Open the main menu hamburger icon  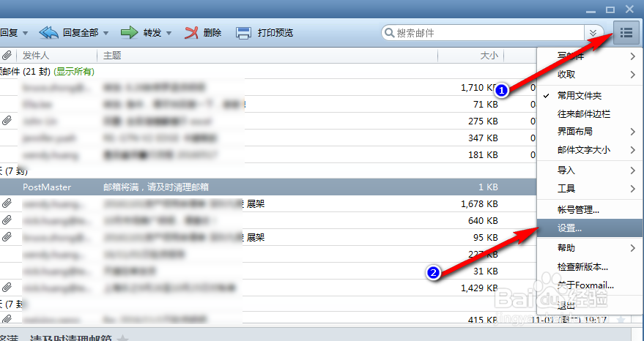pos(626,32)
